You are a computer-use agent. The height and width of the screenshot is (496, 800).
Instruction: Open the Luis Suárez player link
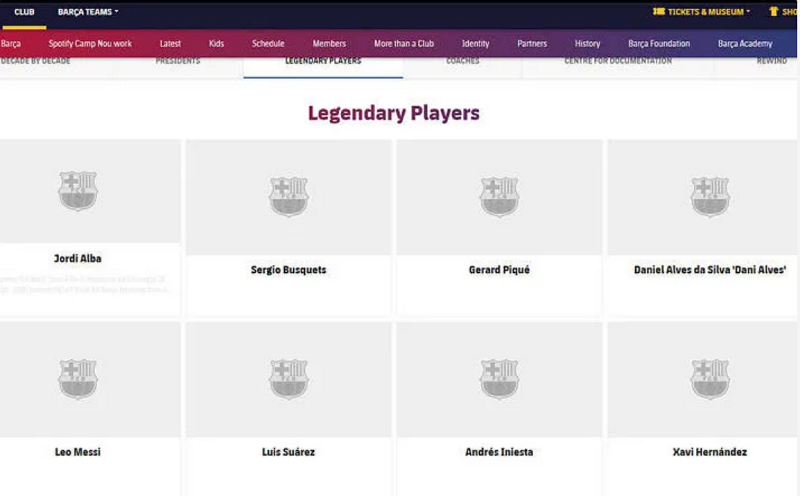pos(288,452)
